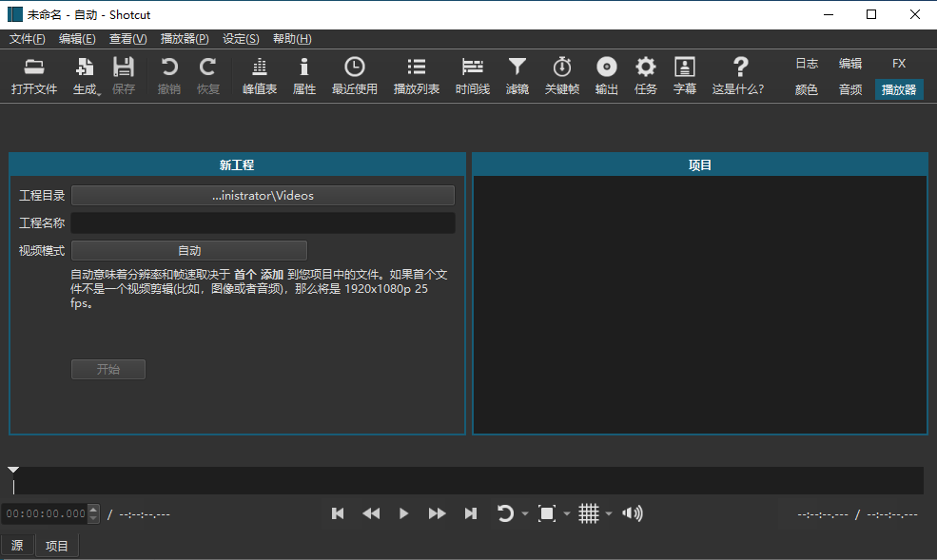Skip to the end of the clip
The width and height of the screenshot is (937, 560).
(470, 513)
